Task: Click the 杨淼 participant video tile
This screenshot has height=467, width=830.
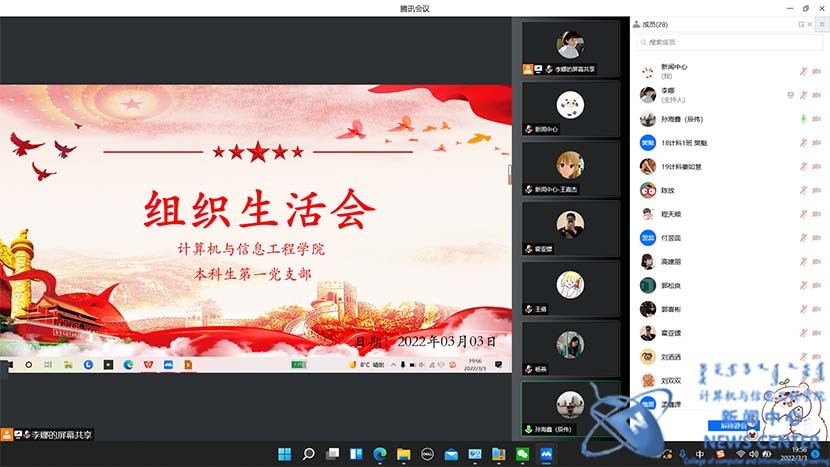Action: click(570, 348)
